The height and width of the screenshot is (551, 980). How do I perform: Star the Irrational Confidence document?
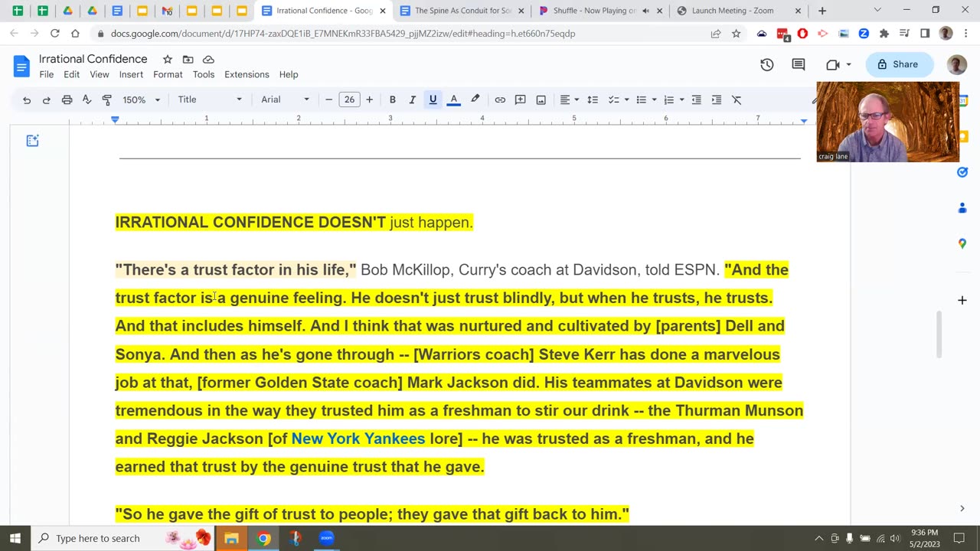click(167, 60)
